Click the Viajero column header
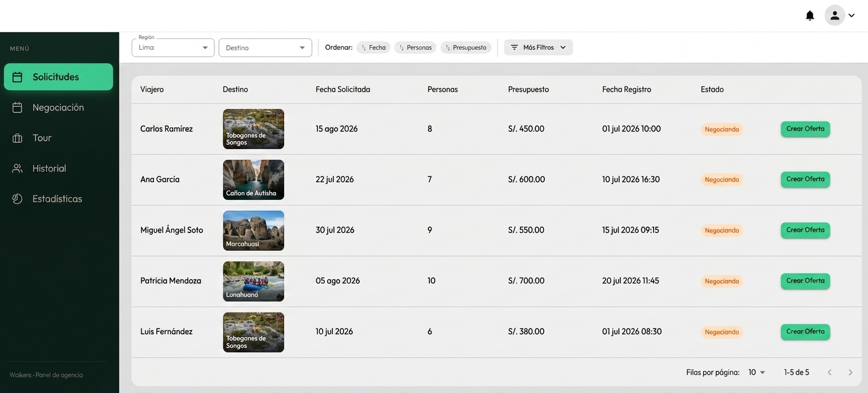Image resolution: width=868 pixels, height=393 pixels. click(x=152, y=90)
